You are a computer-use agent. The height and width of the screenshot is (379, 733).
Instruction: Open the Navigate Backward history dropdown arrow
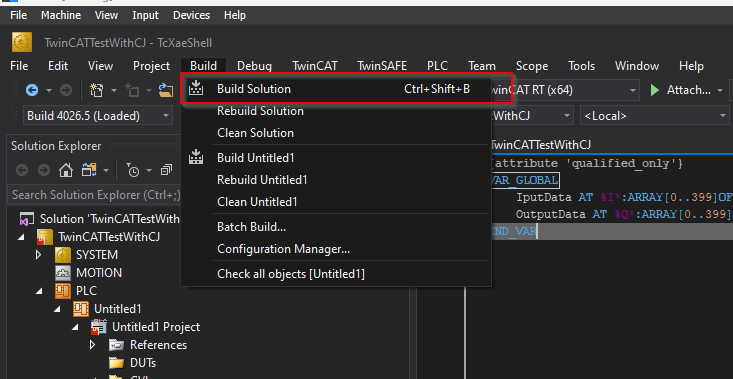tap(49, 90)
